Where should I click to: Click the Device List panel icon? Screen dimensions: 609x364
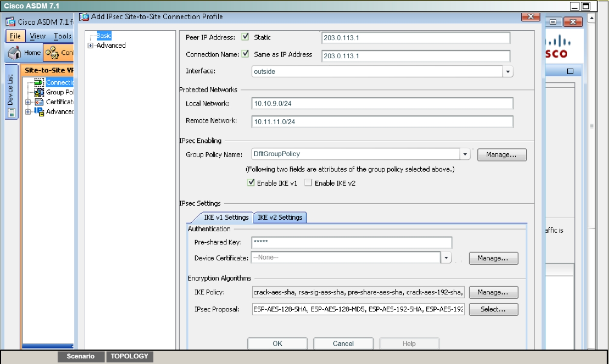tap(12, 113)
